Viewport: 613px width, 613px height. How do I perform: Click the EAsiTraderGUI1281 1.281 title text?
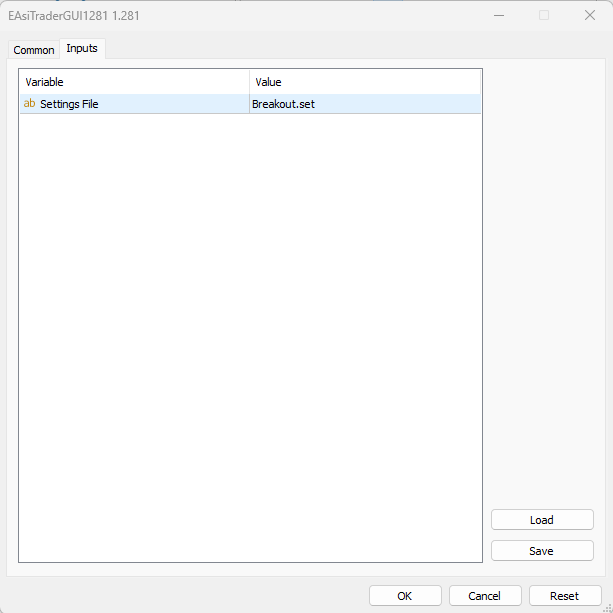pyautogui.click(x=74, y=16)
